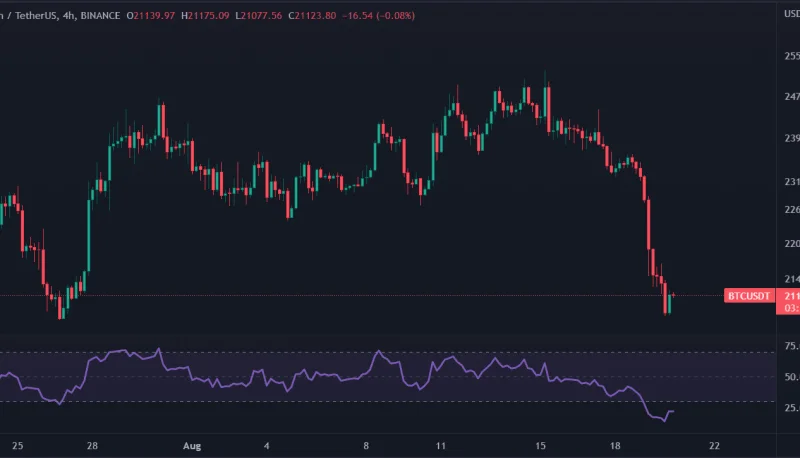Click the red current price tag on price axis
This screenshot has width=800, height=458.
click(790, 296)
